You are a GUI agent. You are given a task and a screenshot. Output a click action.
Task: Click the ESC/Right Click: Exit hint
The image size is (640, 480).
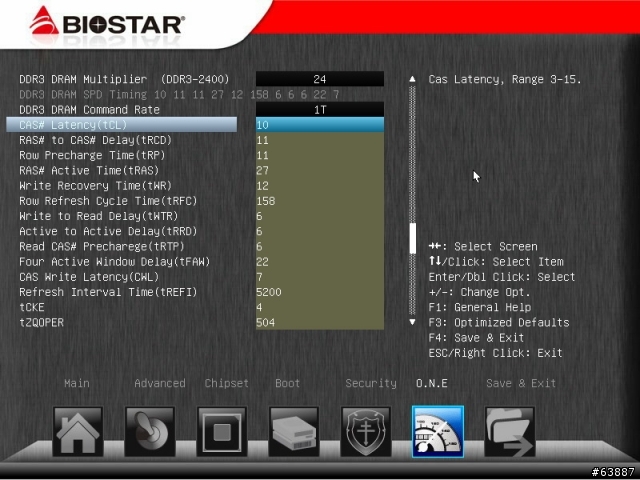click(x=496, y=353)
